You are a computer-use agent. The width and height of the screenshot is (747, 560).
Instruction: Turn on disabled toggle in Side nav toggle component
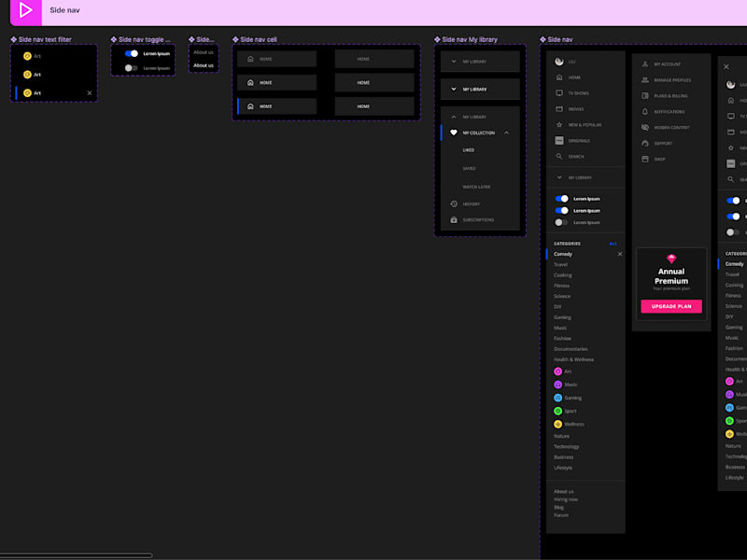[131, 68]
